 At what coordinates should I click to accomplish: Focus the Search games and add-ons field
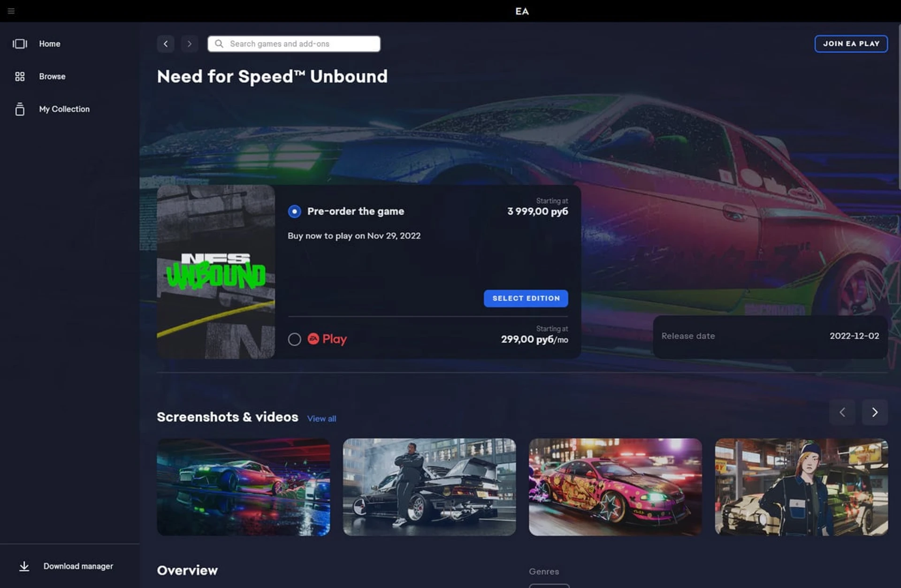pyautogui.click(x=294, y=44)
